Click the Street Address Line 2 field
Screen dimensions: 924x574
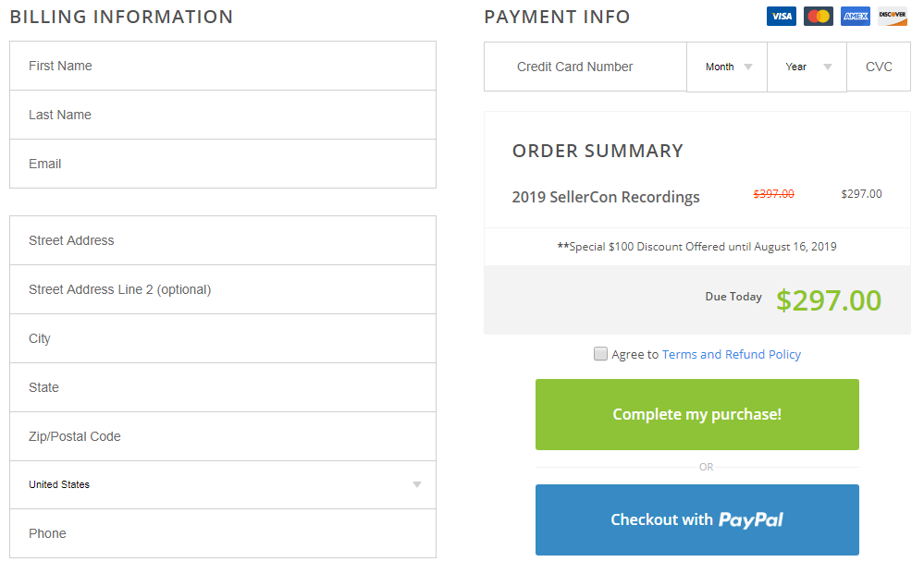coord(223,289)
